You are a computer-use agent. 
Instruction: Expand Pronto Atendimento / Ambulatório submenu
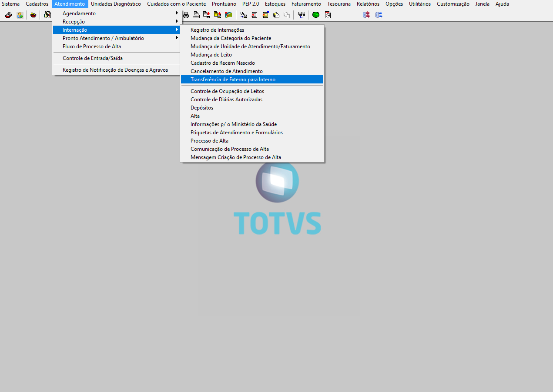pyautogui.click(x=116, y=38)
